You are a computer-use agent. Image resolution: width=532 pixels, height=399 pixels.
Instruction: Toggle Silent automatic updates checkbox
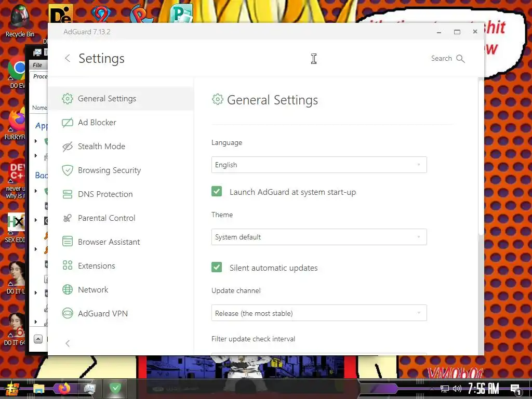pyautogui.click(x=217, y=268)
